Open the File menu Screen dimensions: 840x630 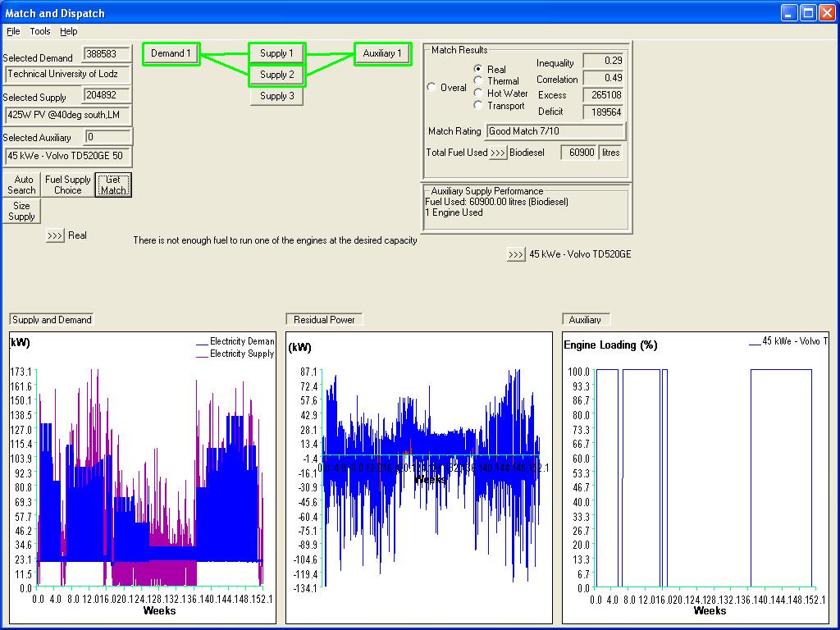(x=13, y=31)
